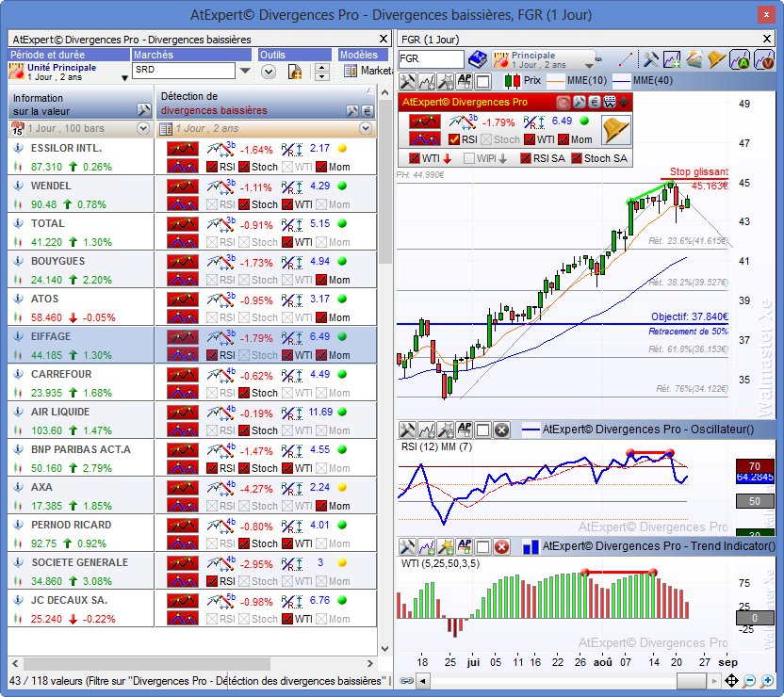Close the FGR (1 Jour) chart panel

point(767,39)
